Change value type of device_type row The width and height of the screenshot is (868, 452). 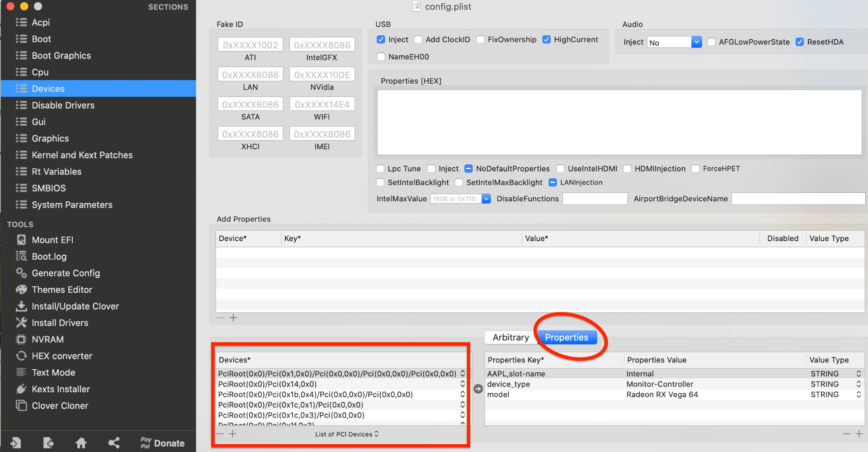point(859,384)
